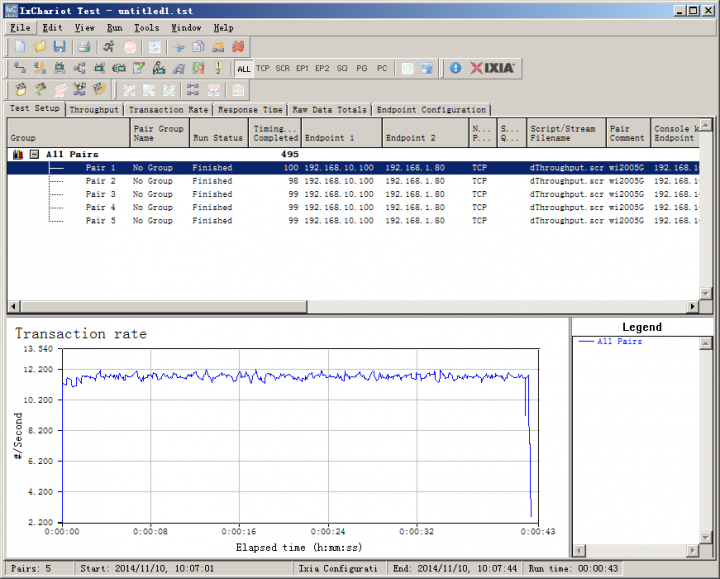Add a pair using first pair icon
Viewport: 720px width, 579px height.
tap(20, 68)
